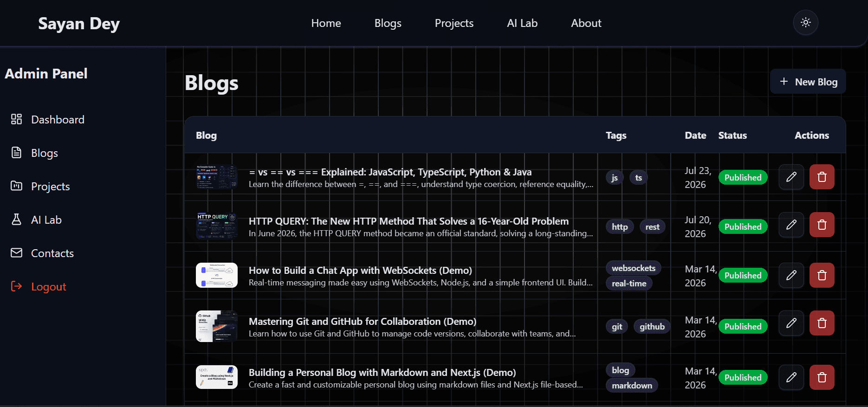Edit the WebSockets chat app blog
This screenshot has height=407, width=868.
[791, 275]
